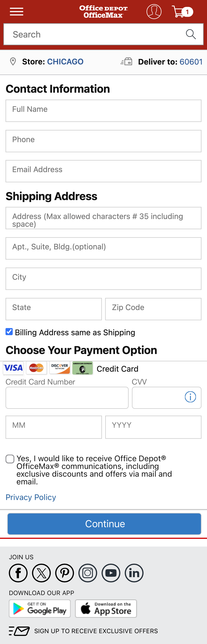Click the CVV info tooltip icon
Viewport: 207px width, 644px height.
tap(190, 397)
